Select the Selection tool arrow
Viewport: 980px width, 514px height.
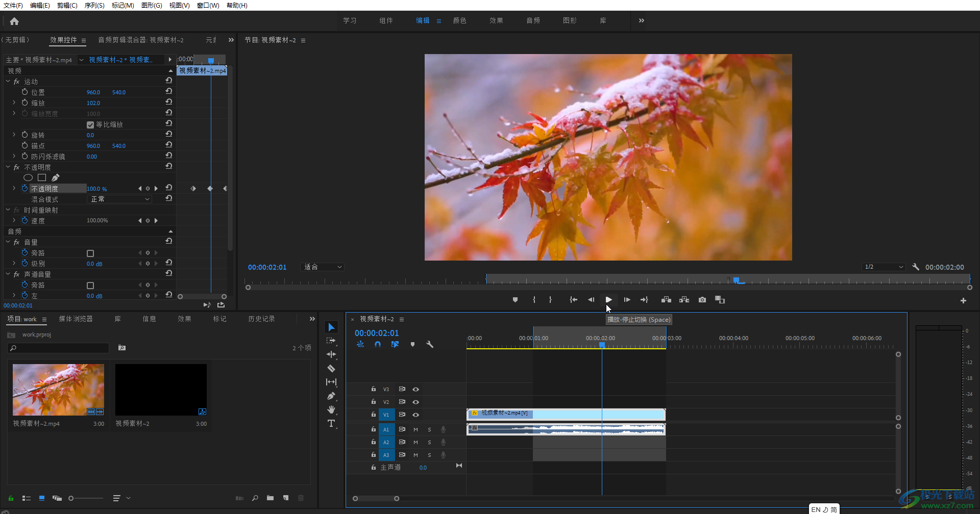(x=331, y=327)
